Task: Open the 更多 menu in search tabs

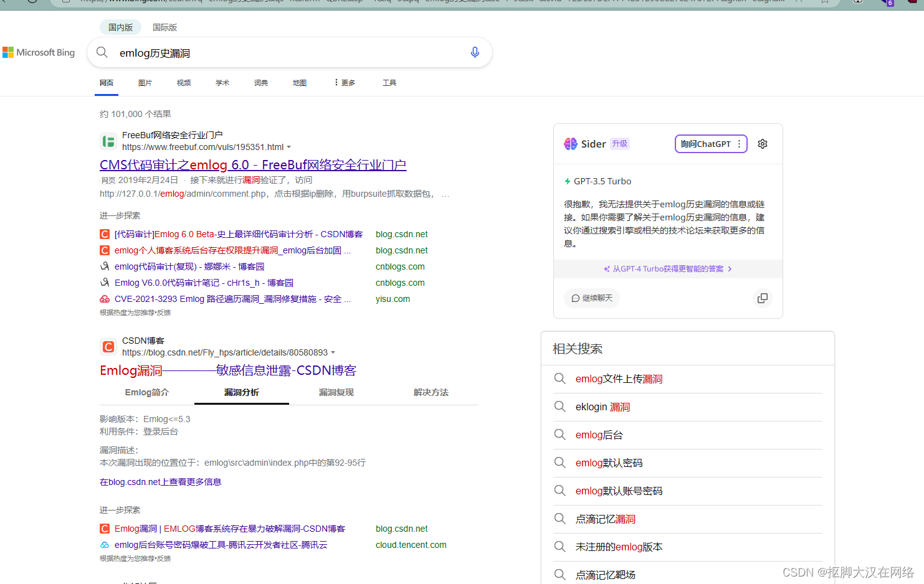Action: click(345, 83)
